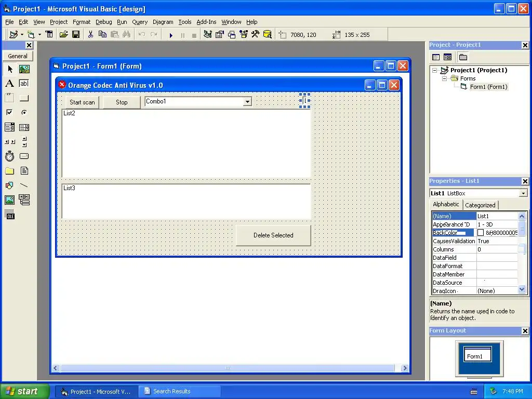Open Project Explorer from the toolbar

click(208, 34)
